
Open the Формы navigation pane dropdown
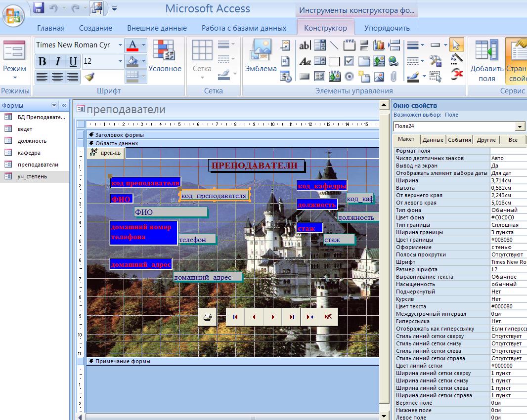click(54, 105)
